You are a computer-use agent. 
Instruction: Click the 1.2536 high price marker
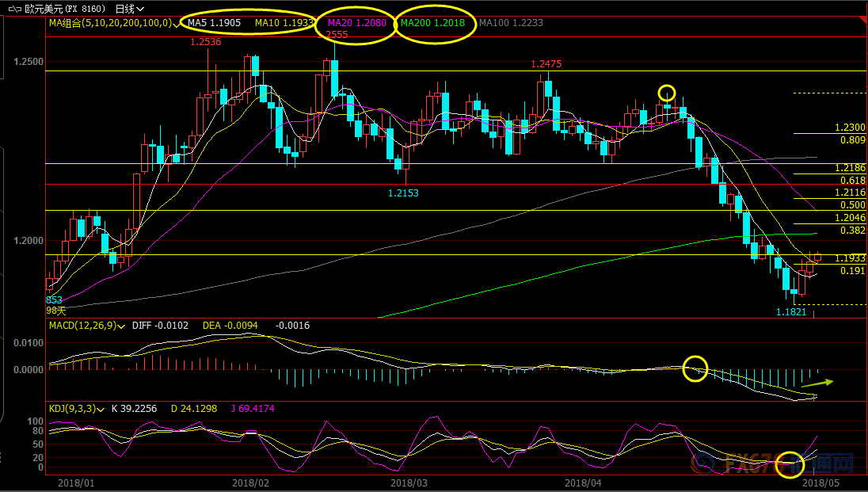[x=206, y=41]
